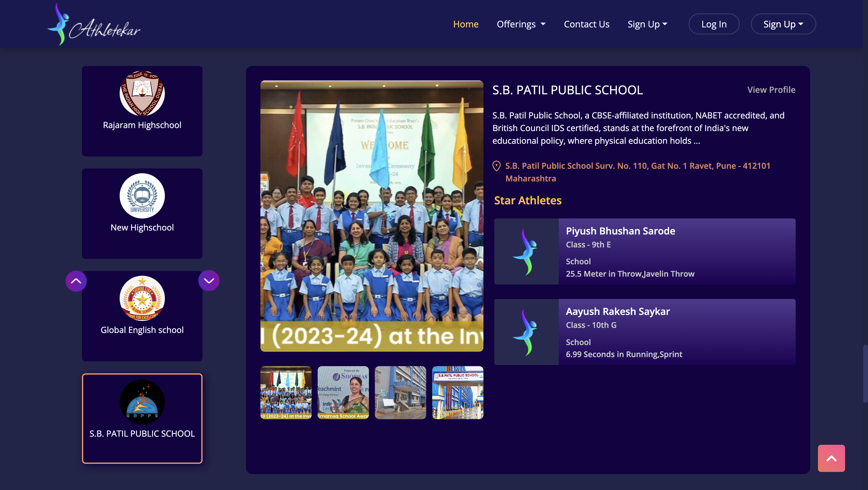The height and width of the screenshot is (490, 868).
Task: Select the school building steps thumbnail
Action: click(x=400, y=393)
